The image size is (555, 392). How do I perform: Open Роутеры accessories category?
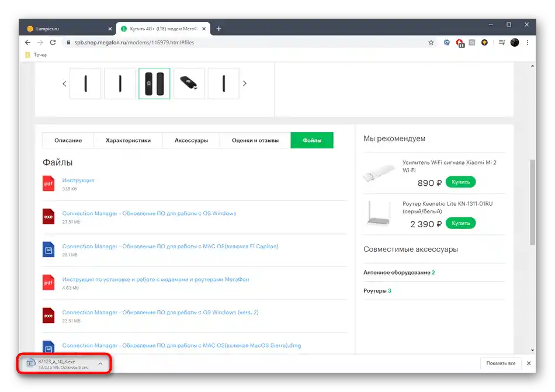(x=377, y=291)
